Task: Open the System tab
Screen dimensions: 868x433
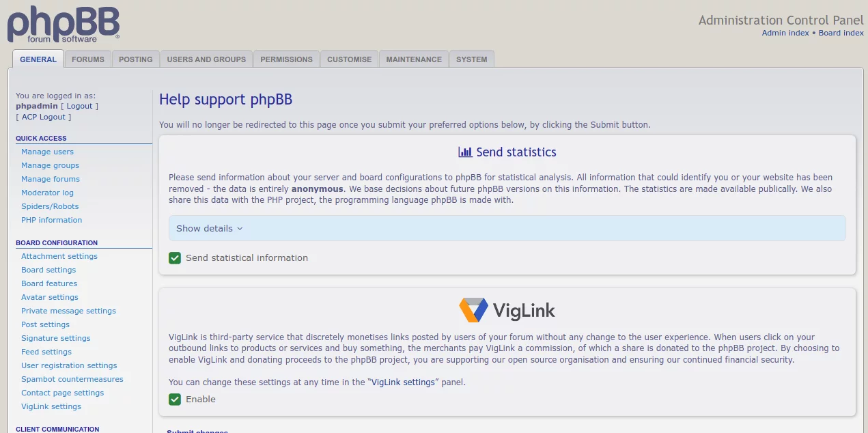Action: coord(472,59)
